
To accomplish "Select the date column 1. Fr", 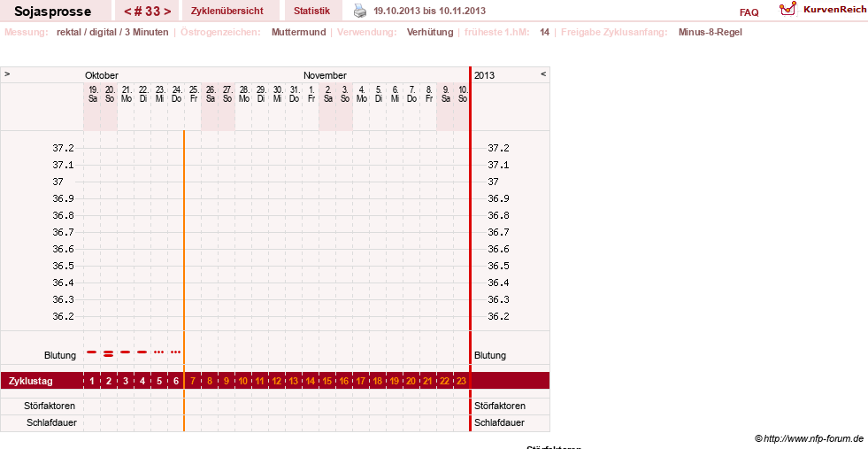I will 311,94.
